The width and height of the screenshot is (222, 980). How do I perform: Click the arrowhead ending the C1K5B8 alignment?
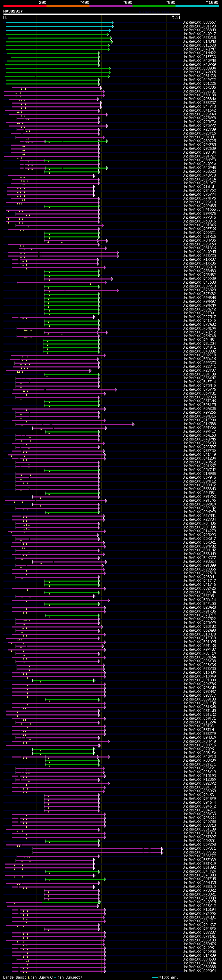[x=134, y=424]
